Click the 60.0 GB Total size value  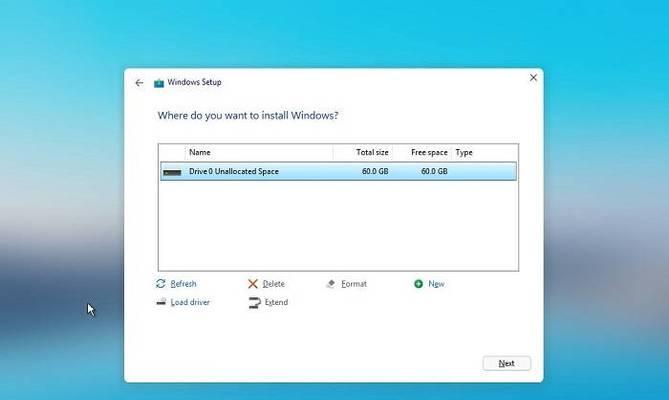tap(375, 171)
